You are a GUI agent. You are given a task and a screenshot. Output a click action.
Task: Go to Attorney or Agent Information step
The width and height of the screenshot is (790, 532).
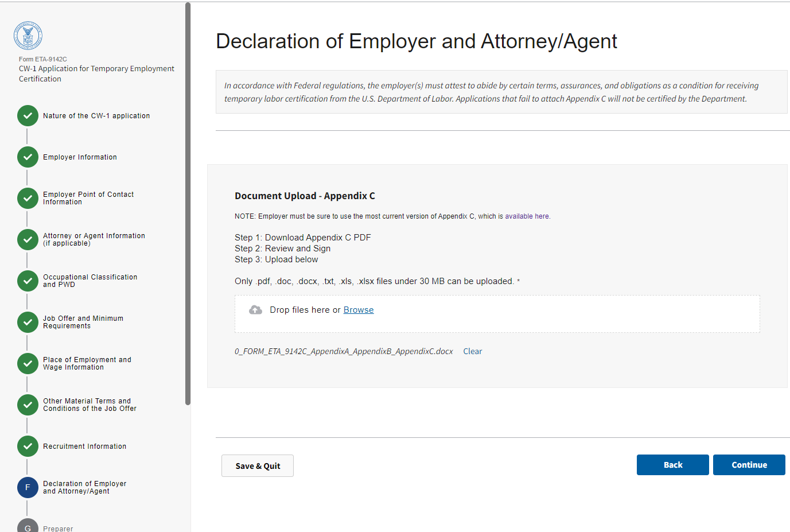coord(94,239)
